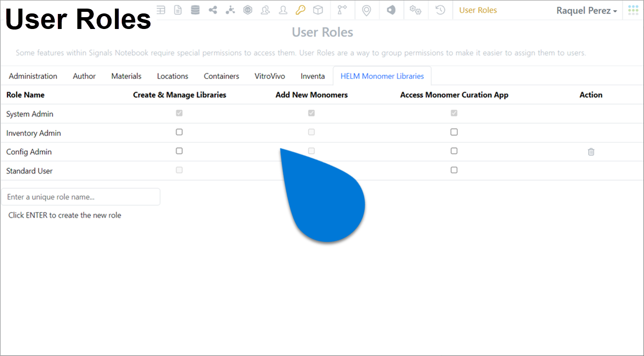644x356 pixels.
Task: Open the double gears settings icon
Action: [x=415, y=10]
